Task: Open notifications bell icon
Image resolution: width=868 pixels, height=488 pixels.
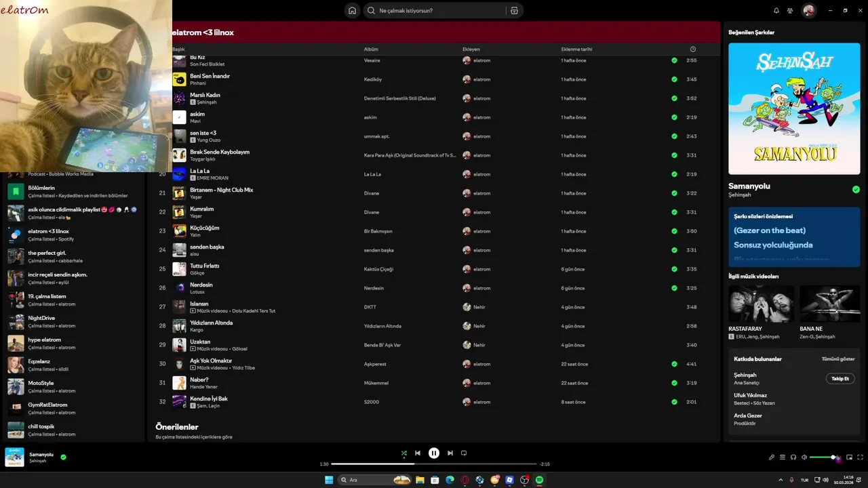Action: pos(776,11)
